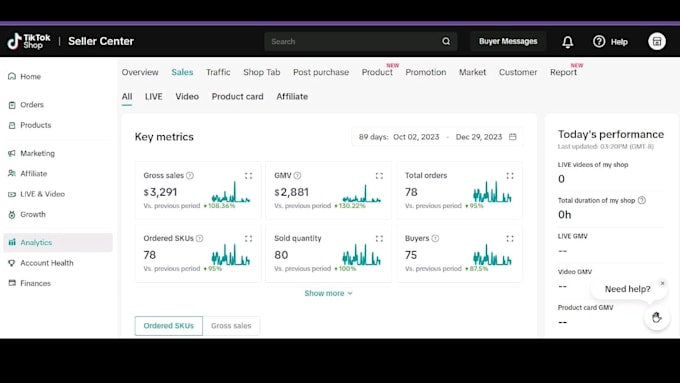Open Buyer Messages
This screenshot has height=383, width=680.
[x=508, y=41]
